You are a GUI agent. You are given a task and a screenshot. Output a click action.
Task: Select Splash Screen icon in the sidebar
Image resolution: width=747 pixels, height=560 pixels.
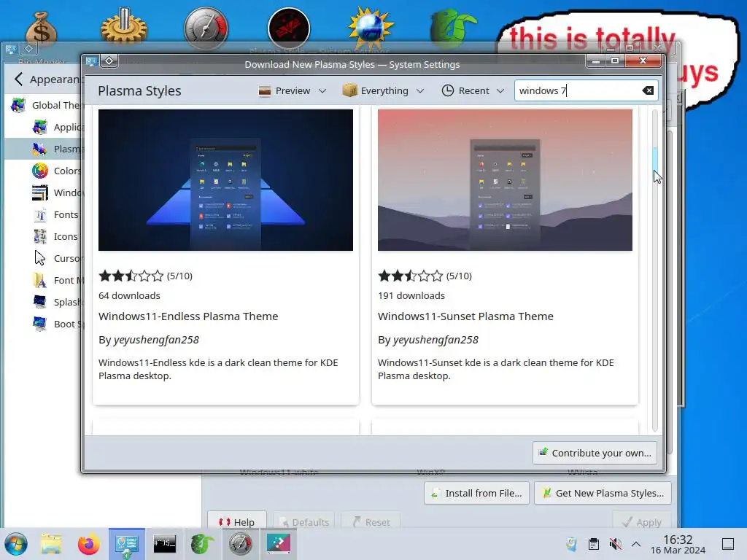(39, 302)
